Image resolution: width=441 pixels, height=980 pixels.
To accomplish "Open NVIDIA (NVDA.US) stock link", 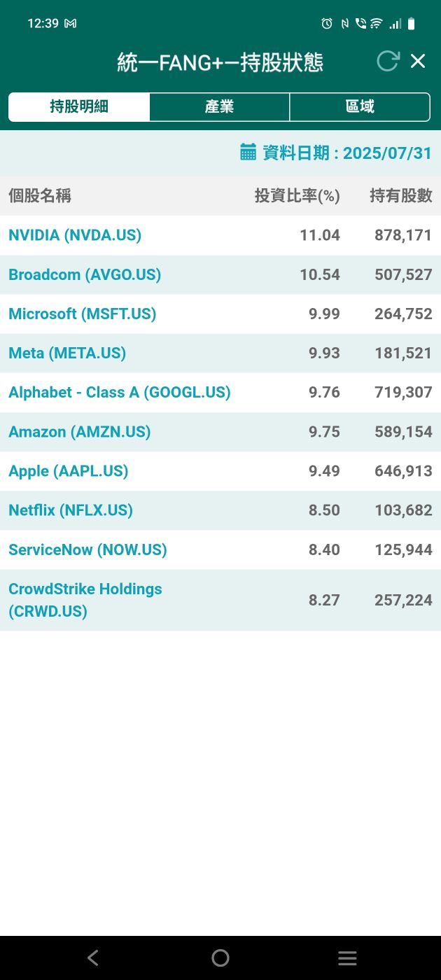I will click(75, 235).
